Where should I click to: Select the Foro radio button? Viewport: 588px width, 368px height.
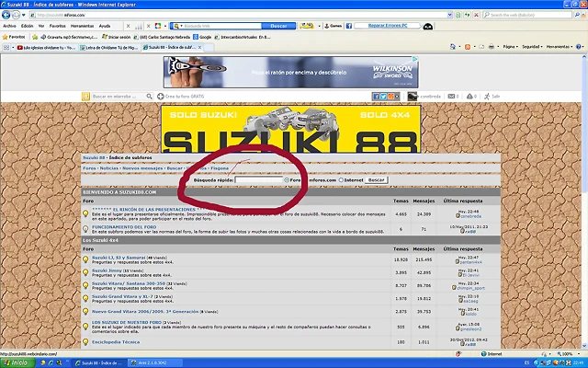pyautogui.click(x=287, y=180)
